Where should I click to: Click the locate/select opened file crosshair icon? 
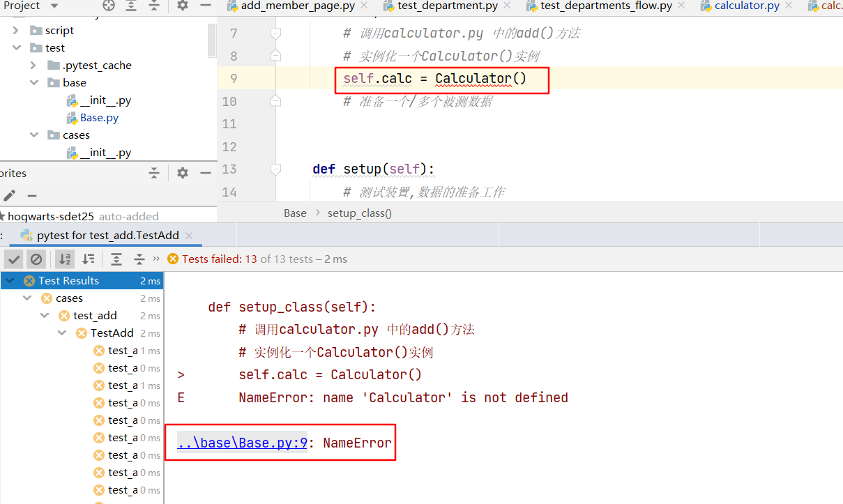pos(109,6)
